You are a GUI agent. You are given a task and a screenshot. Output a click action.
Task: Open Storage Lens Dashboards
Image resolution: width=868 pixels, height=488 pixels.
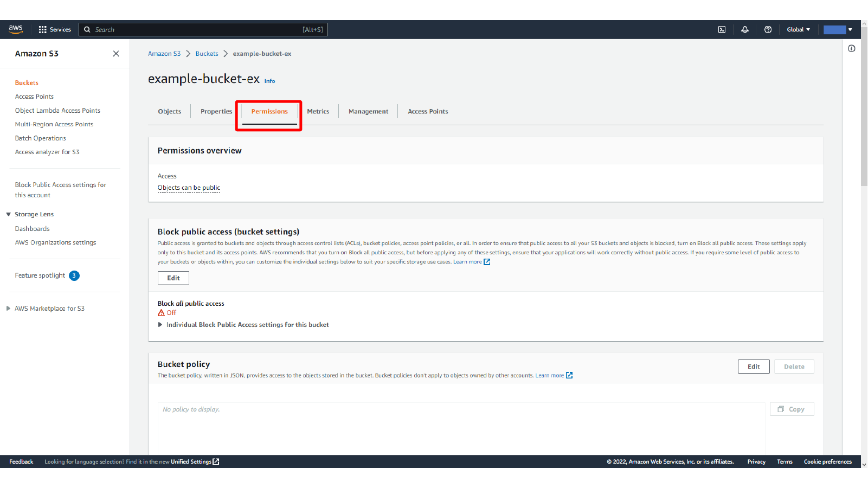click(32, 229)
